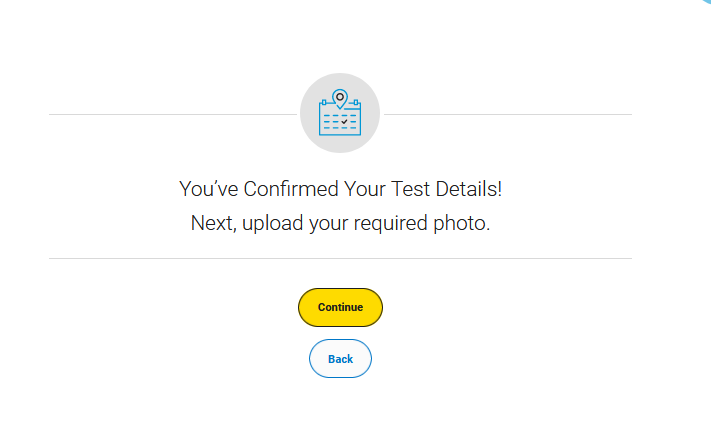The height and width of the screenshot is (442, 711).
Task: Click the blue curved shape in the corner
Action: click(706, 2)
